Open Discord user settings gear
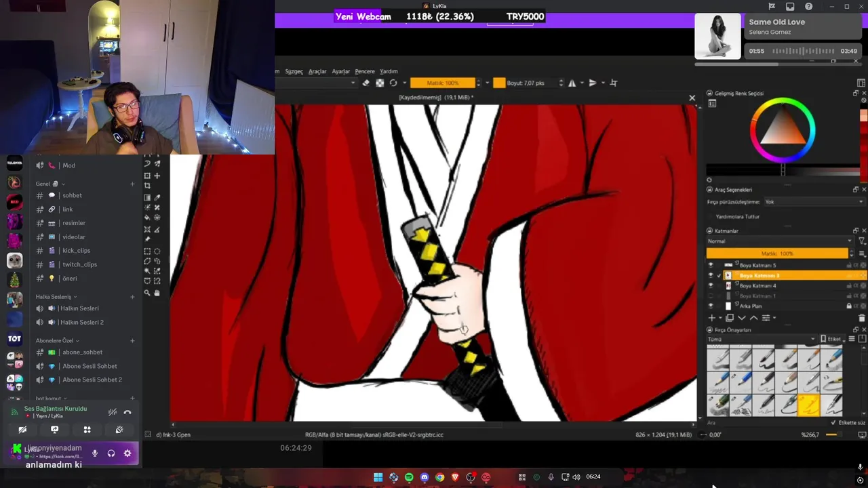Image resolution: width=868 pixels, height=488 pixels. tap(127, 453)
